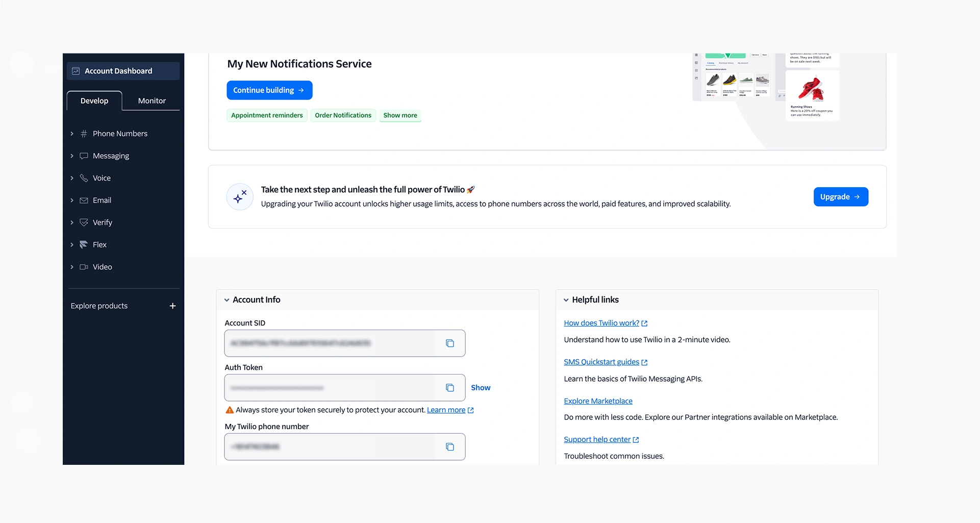The width and height of the screenshot is (980, 523).
Task: Click the orange warning triangle icon
Action: click(230, 410)
